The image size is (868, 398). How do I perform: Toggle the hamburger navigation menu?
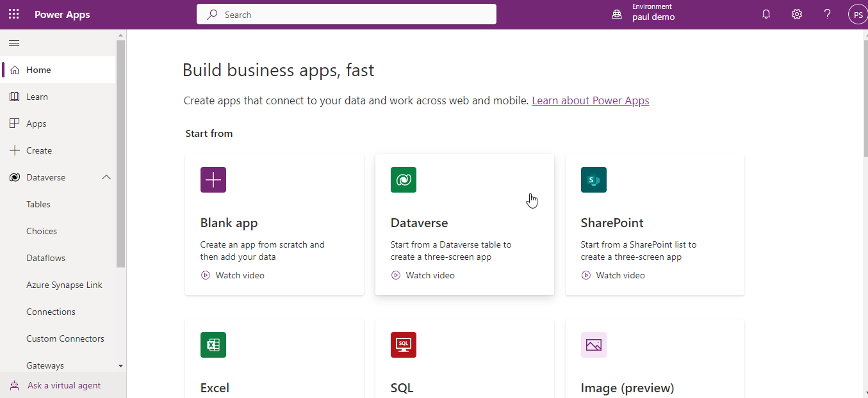pyautogui.click(x=14, y=44)
